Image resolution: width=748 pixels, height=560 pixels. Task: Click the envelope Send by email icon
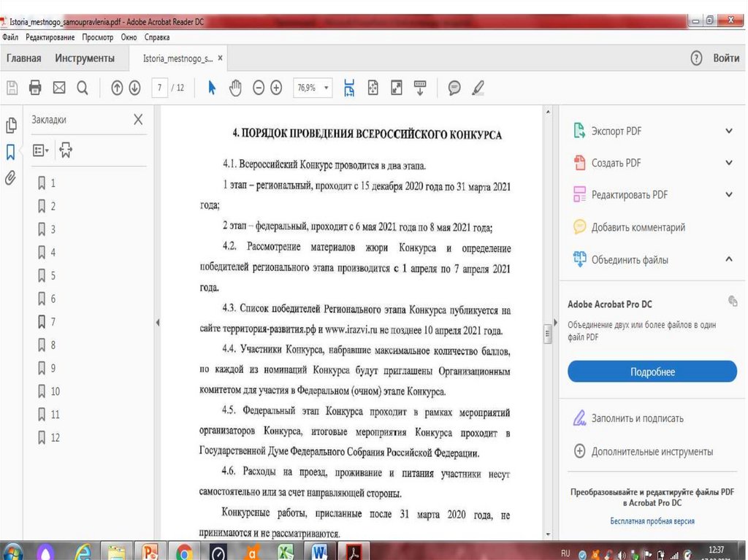(x=59, y=88)
